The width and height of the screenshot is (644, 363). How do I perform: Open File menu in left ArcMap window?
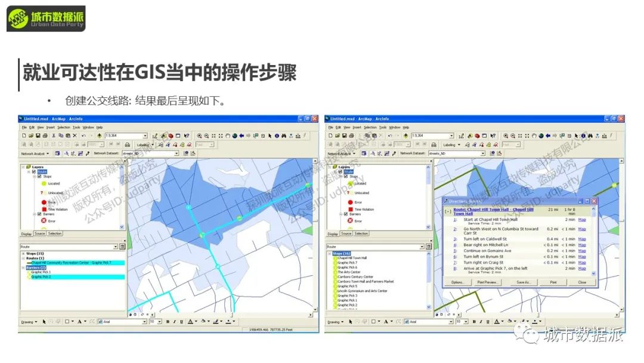pyautogui.click(x=24, y=127)
